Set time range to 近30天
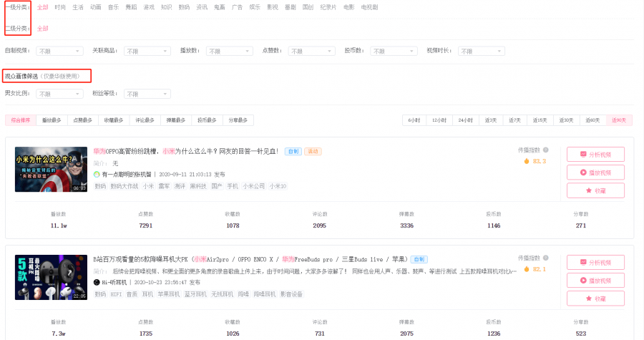This screenshot has width=644, height=340. [x=566, y=120]
